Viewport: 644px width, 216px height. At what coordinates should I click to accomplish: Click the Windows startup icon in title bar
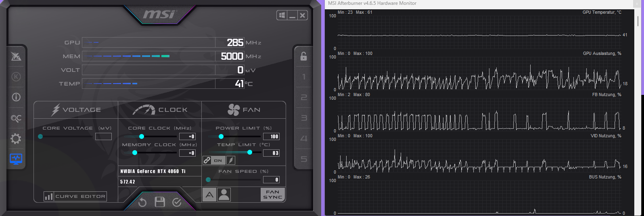(282, 15)
